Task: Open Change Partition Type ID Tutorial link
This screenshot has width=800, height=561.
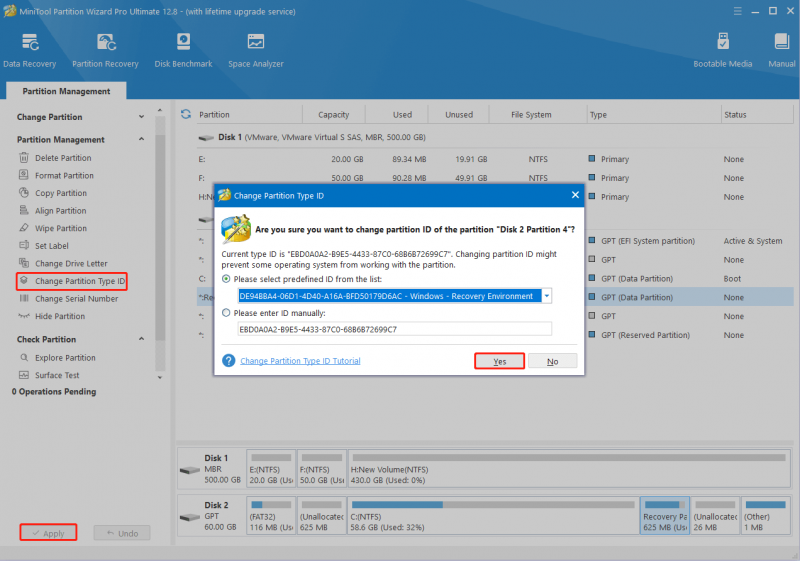Action: (300, 361)
